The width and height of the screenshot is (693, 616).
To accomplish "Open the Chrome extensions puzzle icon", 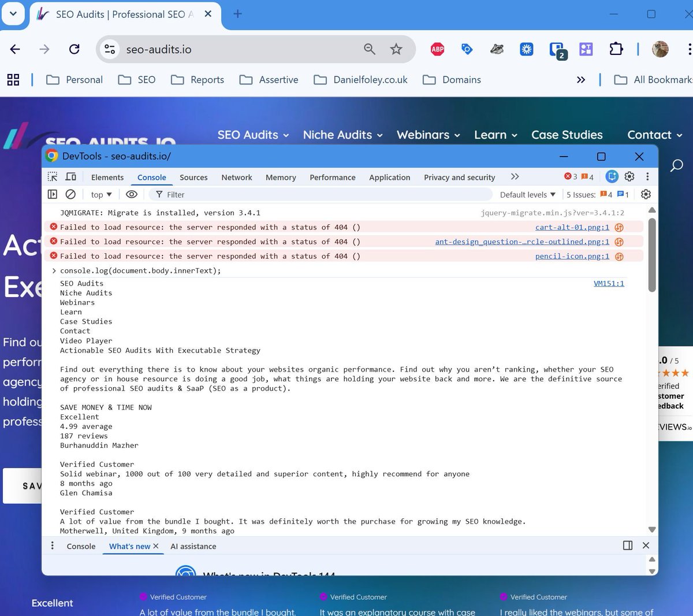I will click(616, 49).
